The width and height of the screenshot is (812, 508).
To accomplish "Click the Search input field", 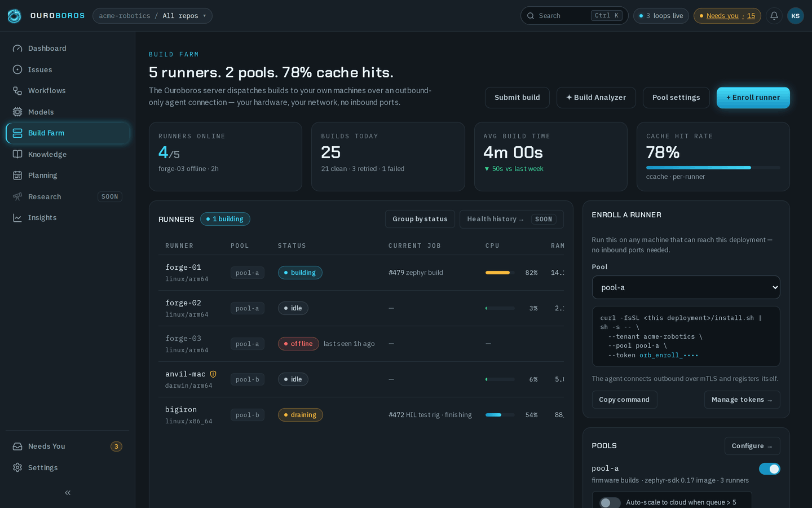I will point(574,16).
